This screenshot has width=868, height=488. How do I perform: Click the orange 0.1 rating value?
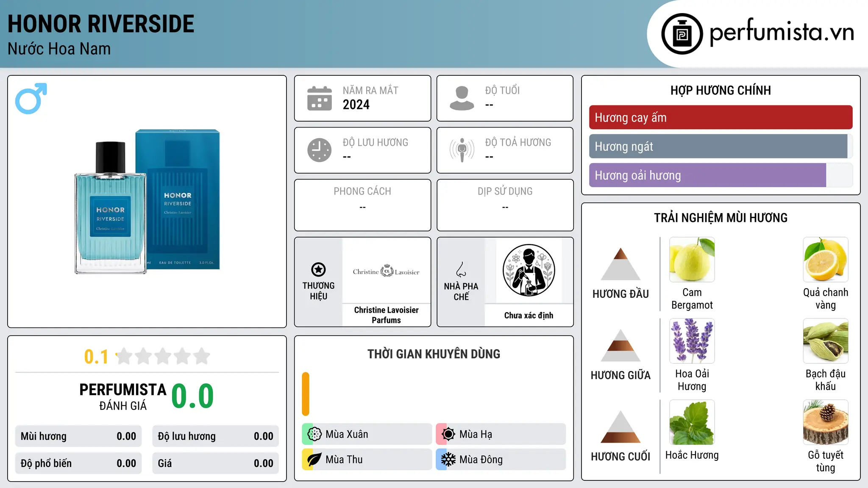pyautogui.click(x=96, y=357)
